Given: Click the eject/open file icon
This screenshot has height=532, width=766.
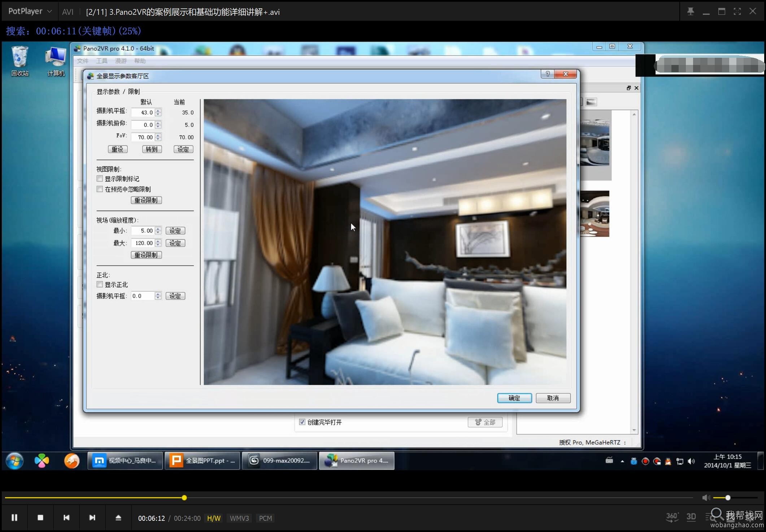Looking at the screenshot, I should coord(118,518).
